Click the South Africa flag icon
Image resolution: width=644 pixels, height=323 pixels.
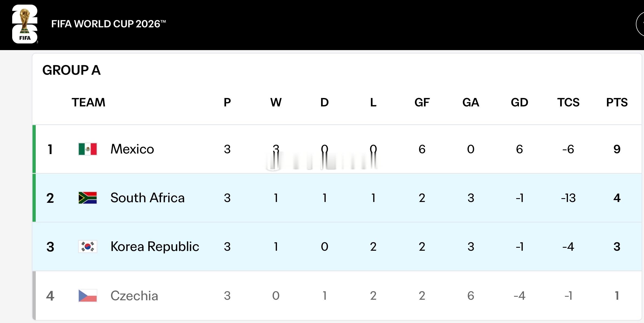pyautogui.click(x=88, y=198)
